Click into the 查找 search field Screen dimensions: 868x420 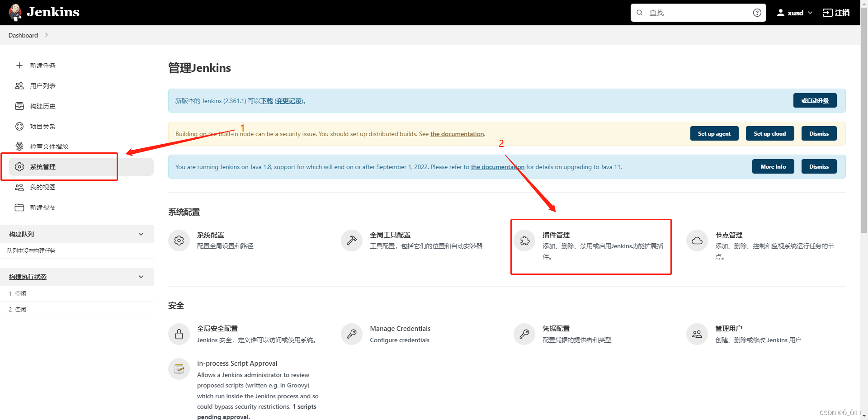click(x=698, y=13)
